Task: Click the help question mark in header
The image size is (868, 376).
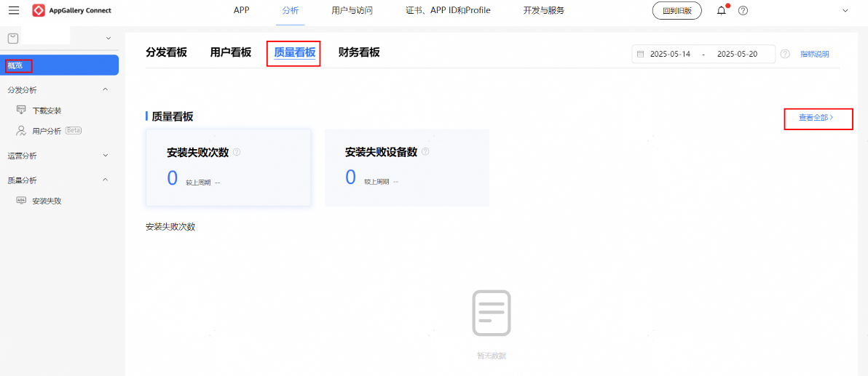Action: tap(743, 11)
